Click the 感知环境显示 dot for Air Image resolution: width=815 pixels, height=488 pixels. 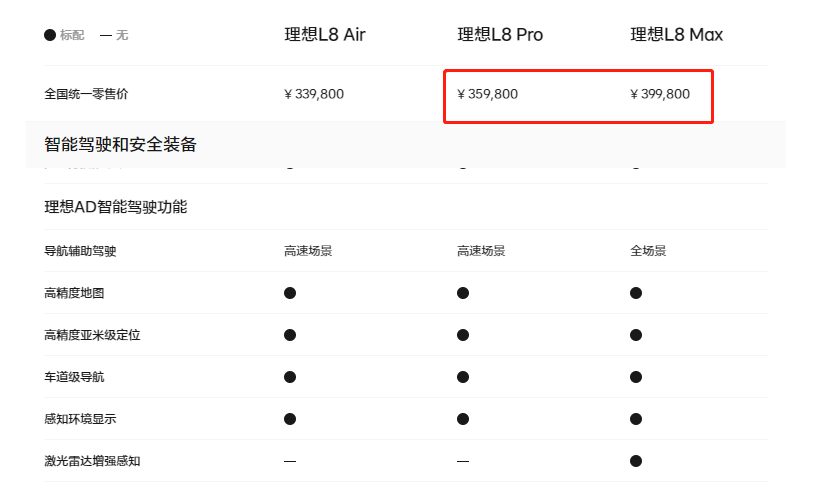point(290,419)
